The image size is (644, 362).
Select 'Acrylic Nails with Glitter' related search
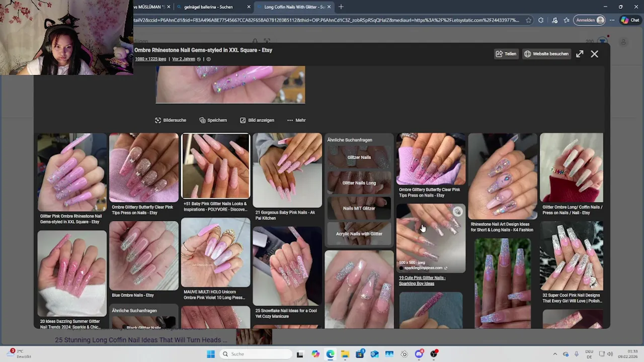tap(359, 234)
